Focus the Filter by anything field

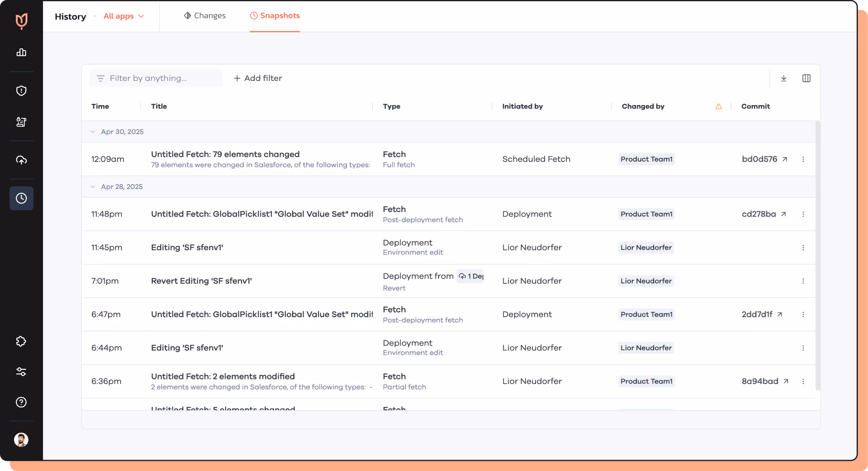(156, 78)
